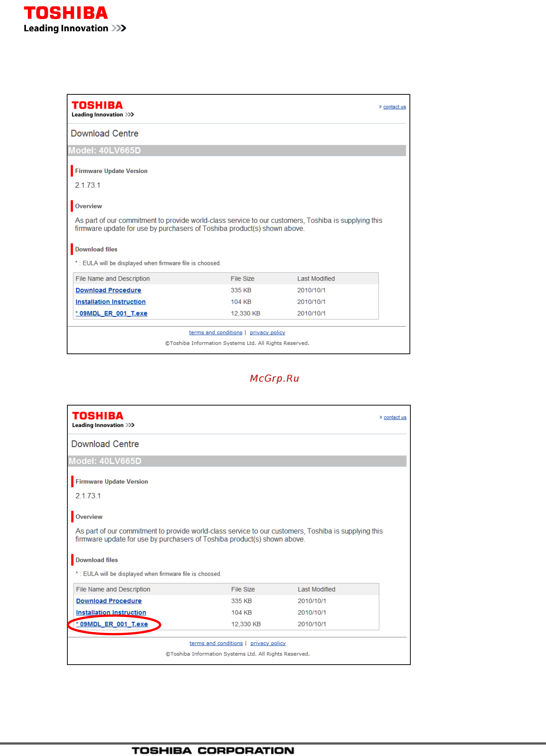Click the 104 KB file size, second screenshot
546x756 pixels.
coord(241,612)
